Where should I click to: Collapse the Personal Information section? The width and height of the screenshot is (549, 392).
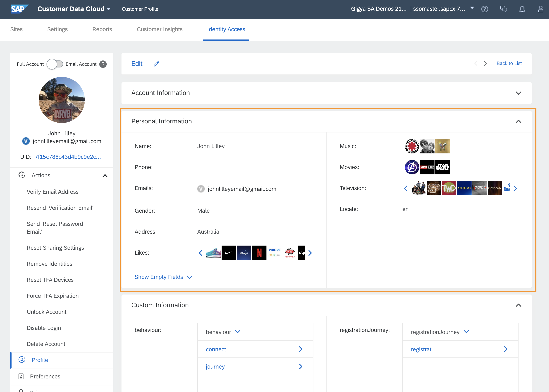point(518,121)
